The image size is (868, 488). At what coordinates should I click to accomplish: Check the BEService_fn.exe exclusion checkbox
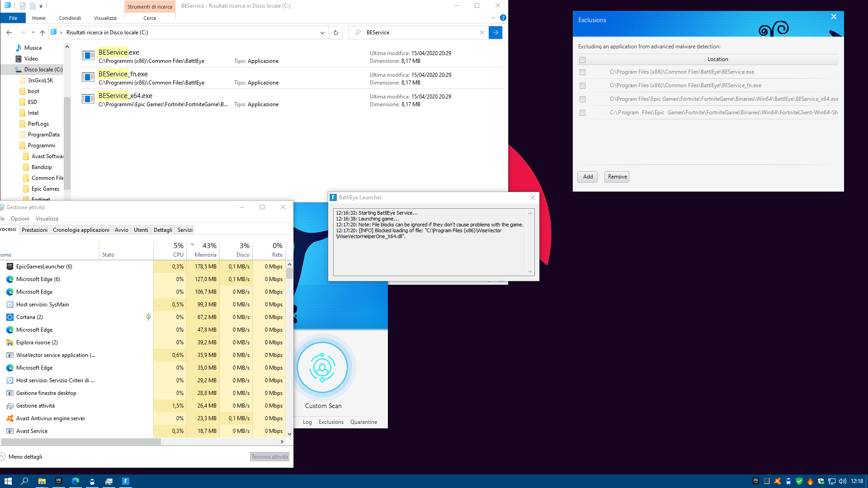pos(582,86)
